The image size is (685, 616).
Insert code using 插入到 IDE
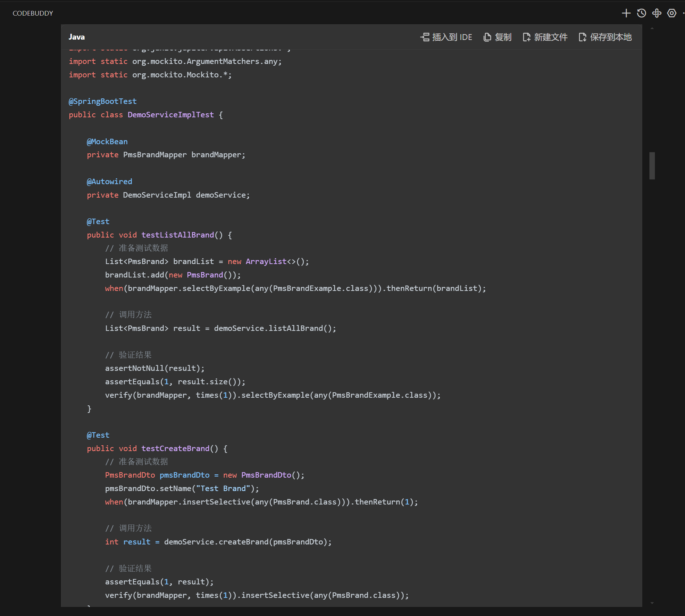pyautogui.click(x=446, y=37)
